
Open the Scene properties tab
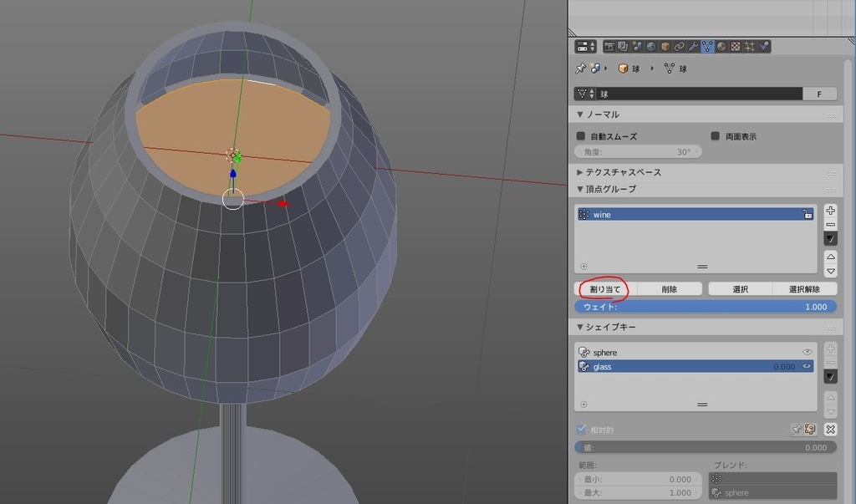pos(637,47)
